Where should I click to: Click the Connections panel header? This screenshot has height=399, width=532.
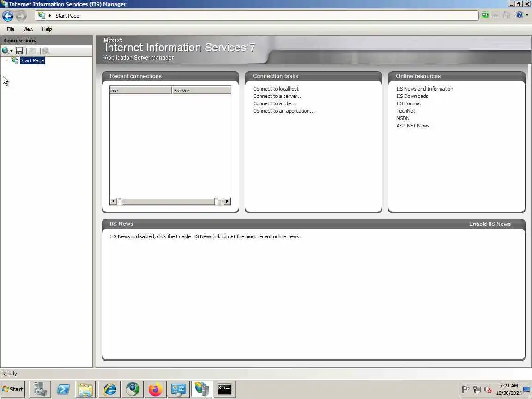[47, 40]
